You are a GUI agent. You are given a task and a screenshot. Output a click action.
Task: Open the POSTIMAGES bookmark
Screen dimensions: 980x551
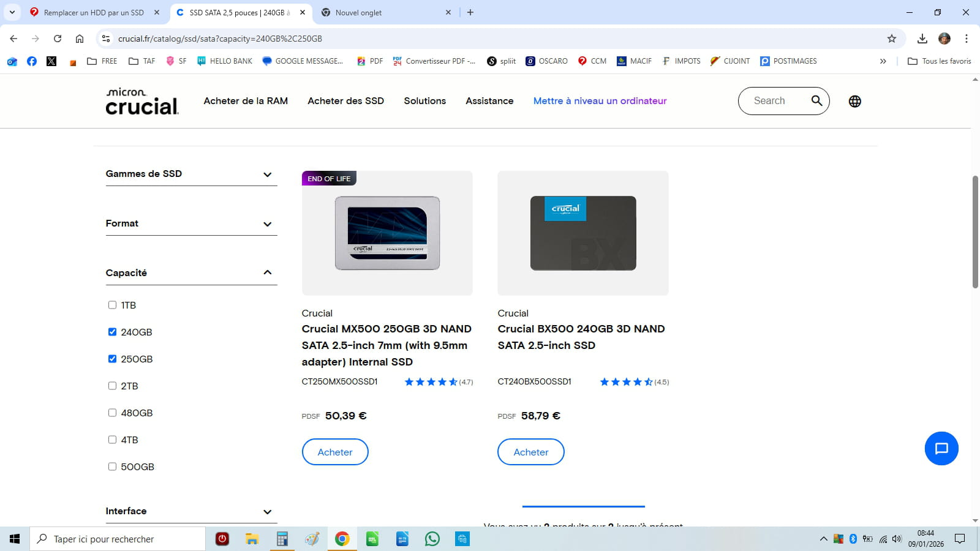(x=788, y=61)
